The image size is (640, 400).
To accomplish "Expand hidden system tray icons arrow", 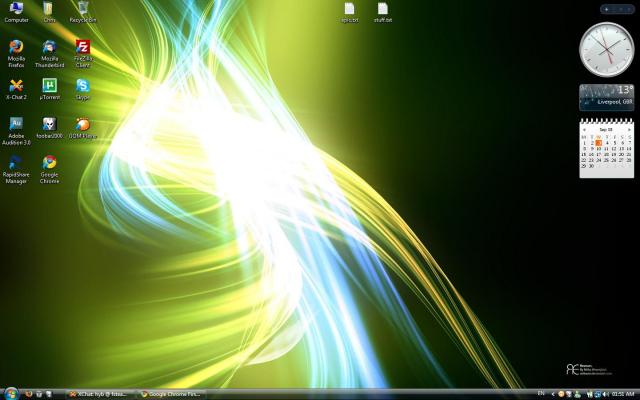I will pyautogui.click(x=553, y=394).
